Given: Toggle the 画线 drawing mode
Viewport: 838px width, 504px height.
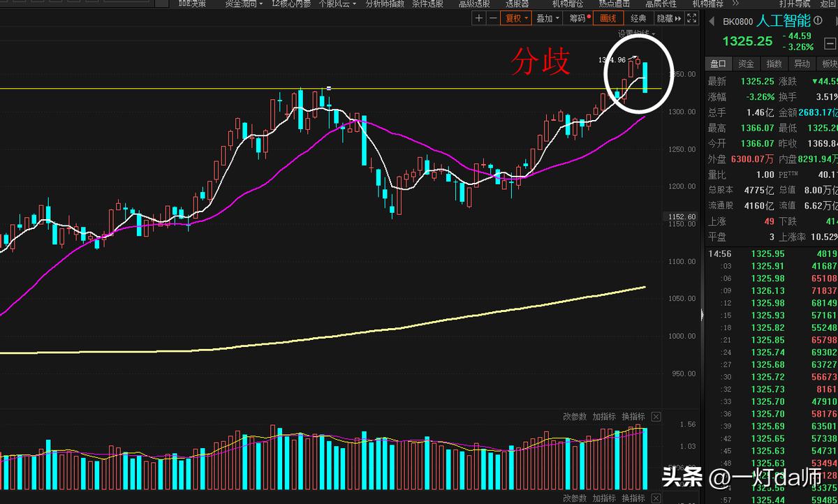Looking at the screenshot, I should click(x=608, y=19).
